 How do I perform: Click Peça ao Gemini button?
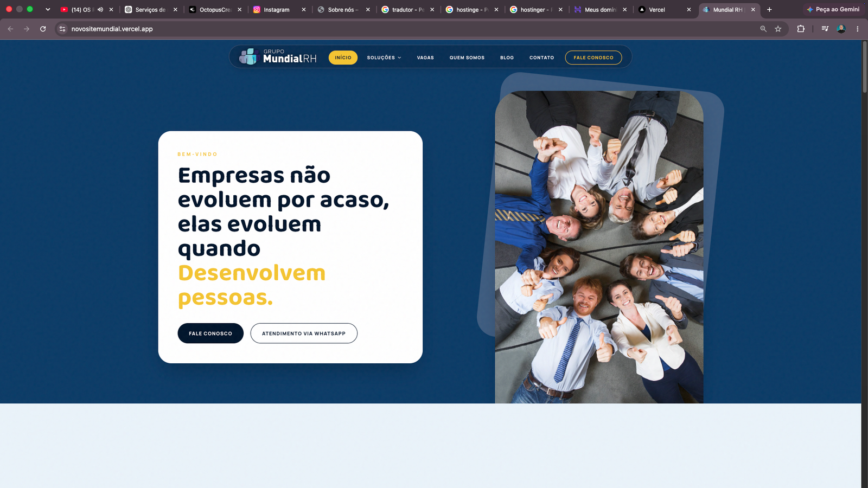(x=833, y=9)
